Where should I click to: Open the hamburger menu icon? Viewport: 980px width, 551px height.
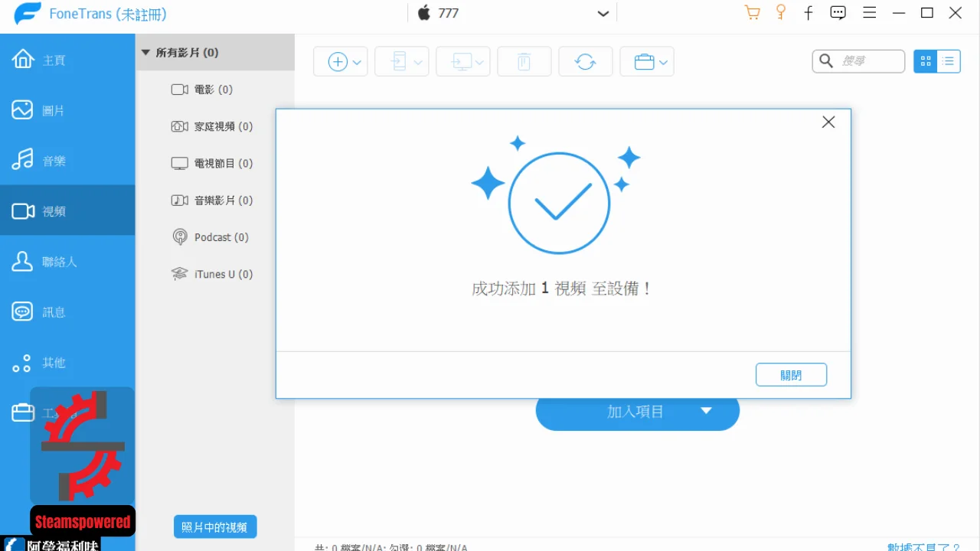coord(869,13)
